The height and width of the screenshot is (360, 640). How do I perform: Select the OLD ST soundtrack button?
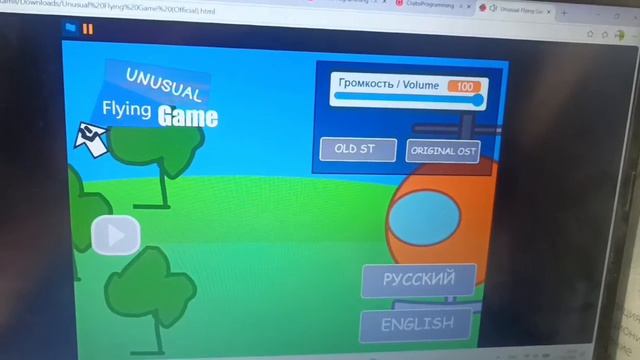[x=358, y=149]
